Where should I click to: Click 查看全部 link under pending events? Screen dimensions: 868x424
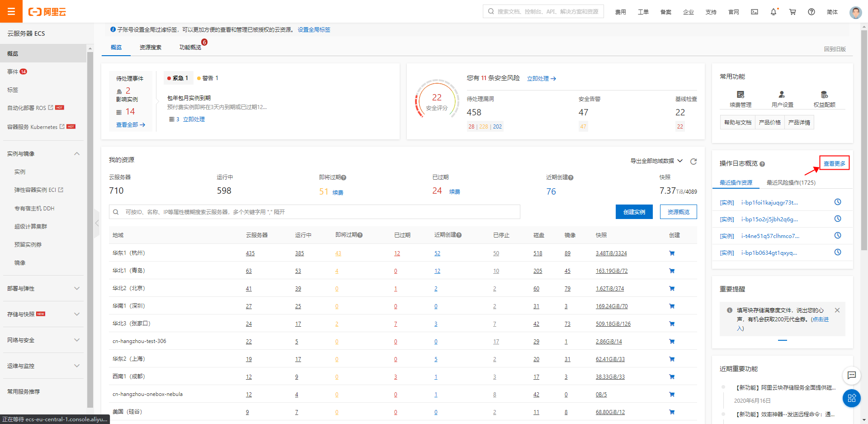(x=131, y=125)
